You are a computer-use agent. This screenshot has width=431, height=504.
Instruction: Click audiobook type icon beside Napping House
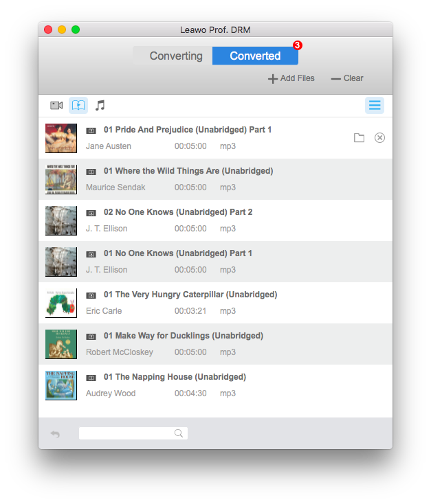click(91, 378)
